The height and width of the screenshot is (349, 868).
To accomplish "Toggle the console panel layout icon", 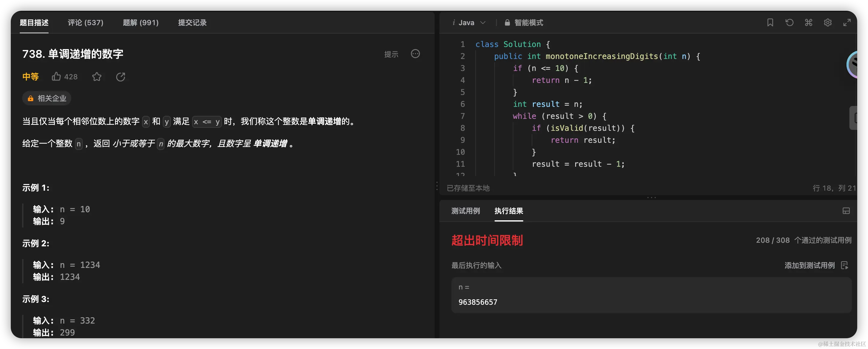I will pos(846,211).
